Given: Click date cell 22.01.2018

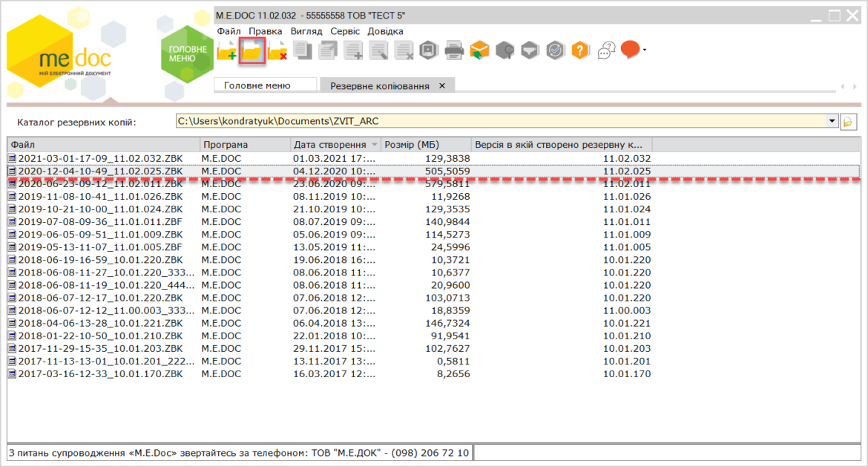Looking at the screenshot, I should [335, 336].
